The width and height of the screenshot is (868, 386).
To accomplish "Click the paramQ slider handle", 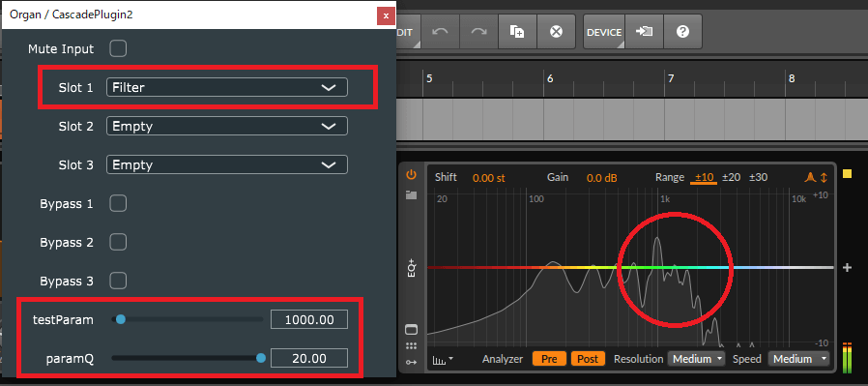I will 261,358.
